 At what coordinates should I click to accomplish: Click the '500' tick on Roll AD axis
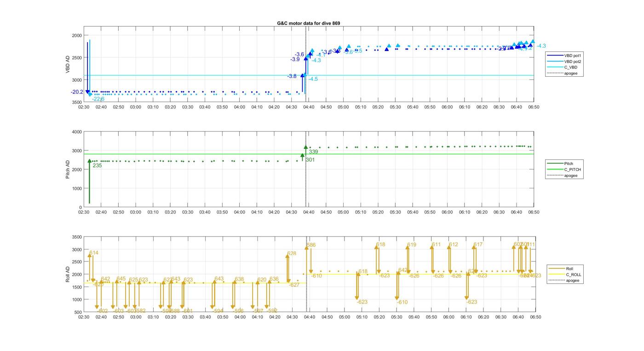78,312
